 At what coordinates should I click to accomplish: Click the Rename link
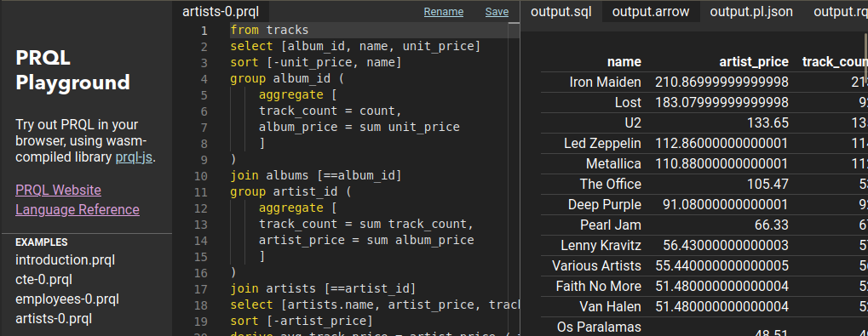(x=444, y=12)
